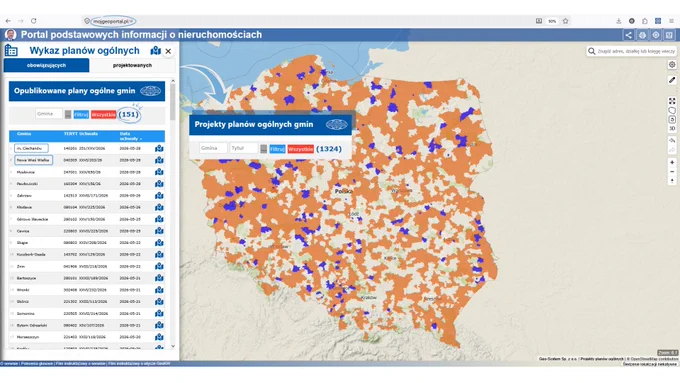Open the browser hamburger menu
Viewport: 680px width, 383px height.
click(x=671, y=21)
